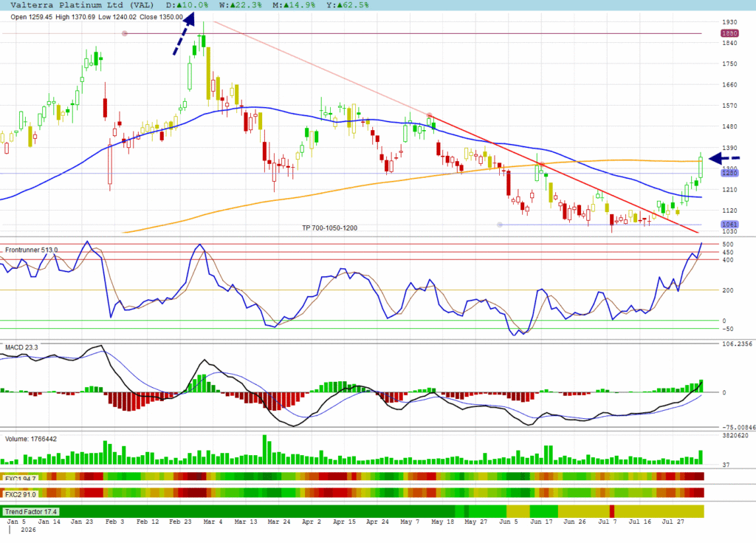This screenshot has height=543, width=756.
Task: Click the 1120 price axis label
Action: (x=729, y=211)
